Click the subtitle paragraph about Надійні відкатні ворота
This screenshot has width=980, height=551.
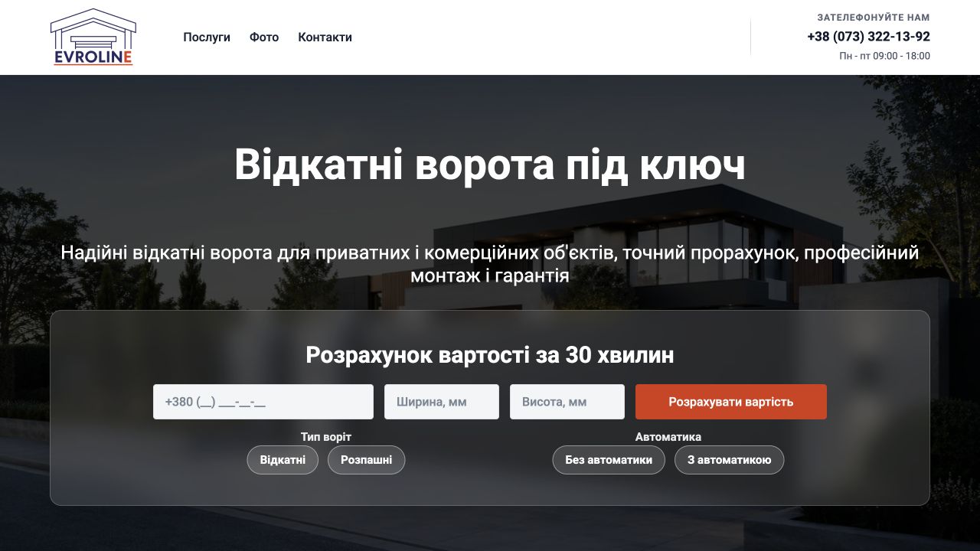[x=490, y=264]
